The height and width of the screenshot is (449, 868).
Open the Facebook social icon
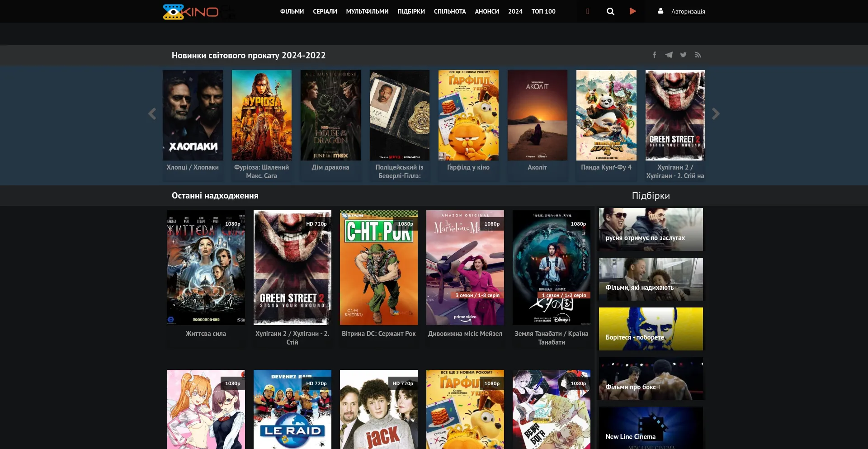654,55
